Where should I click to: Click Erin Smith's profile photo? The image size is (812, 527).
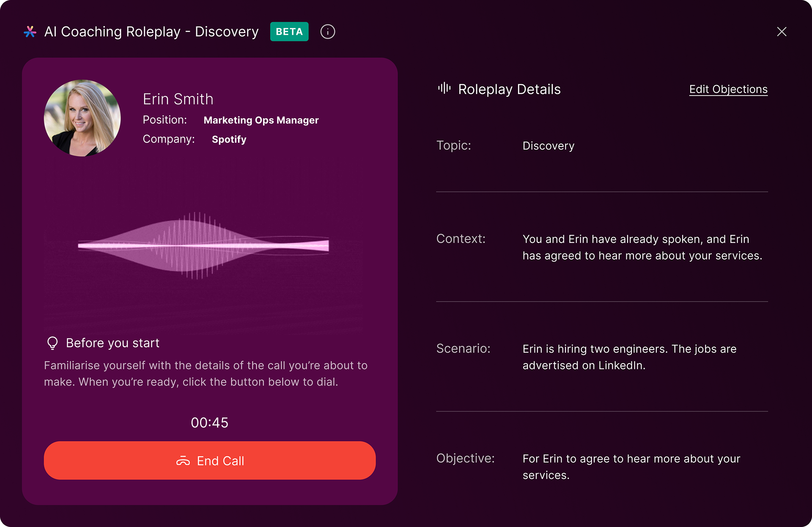tap(82, 118)
